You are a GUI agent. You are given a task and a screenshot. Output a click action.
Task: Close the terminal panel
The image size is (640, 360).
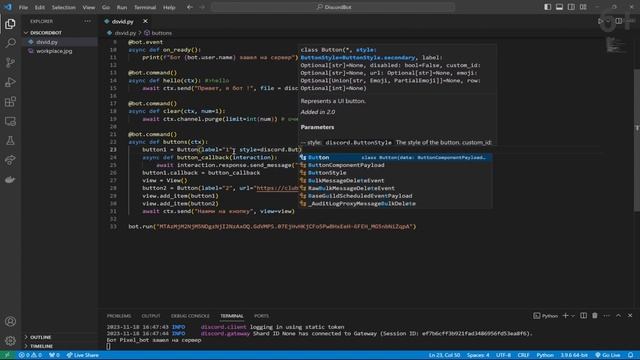[630, 316]
